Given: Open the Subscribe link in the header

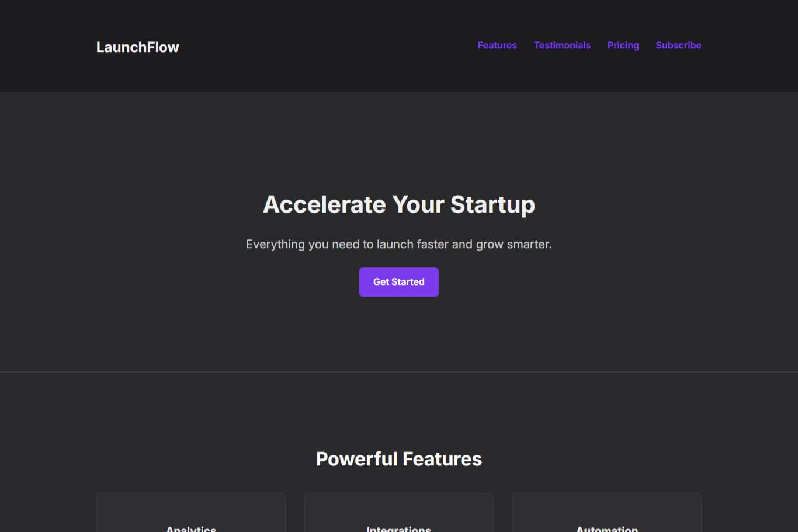Looking at the screenshot, I should (x=678, y=45).
